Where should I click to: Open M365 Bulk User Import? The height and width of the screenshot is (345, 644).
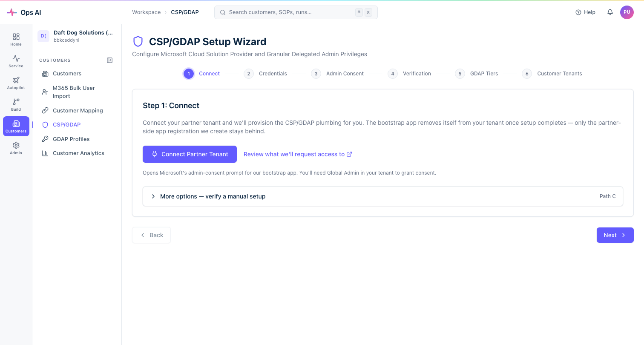[x=77, y=92]
